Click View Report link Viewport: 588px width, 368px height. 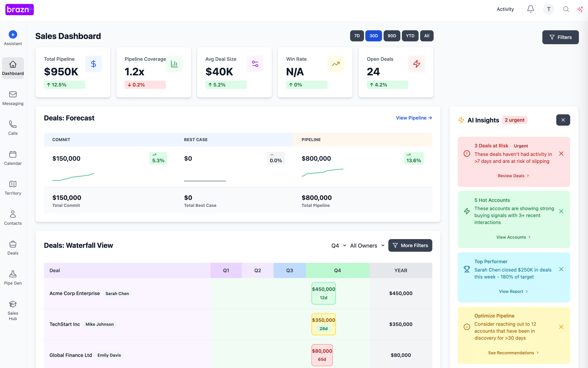point(514,291)
